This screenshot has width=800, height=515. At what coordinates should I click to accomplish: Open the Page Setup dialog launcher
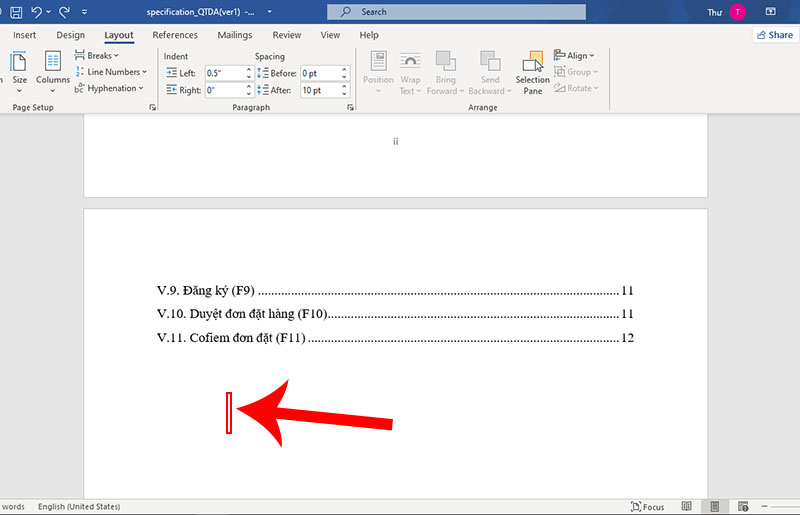coord(152,107)
